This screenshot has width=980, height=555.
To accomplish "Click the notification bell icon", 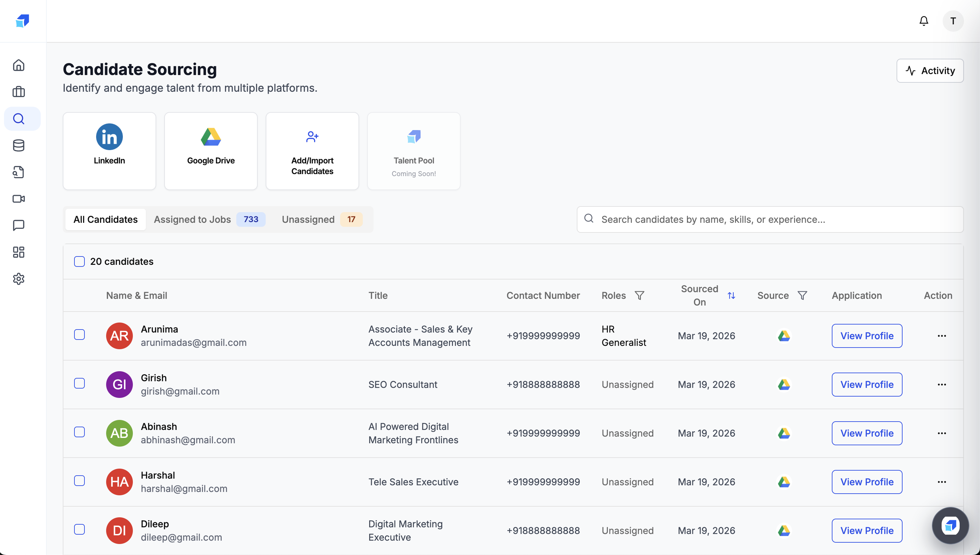I will (x=924, y=21).
